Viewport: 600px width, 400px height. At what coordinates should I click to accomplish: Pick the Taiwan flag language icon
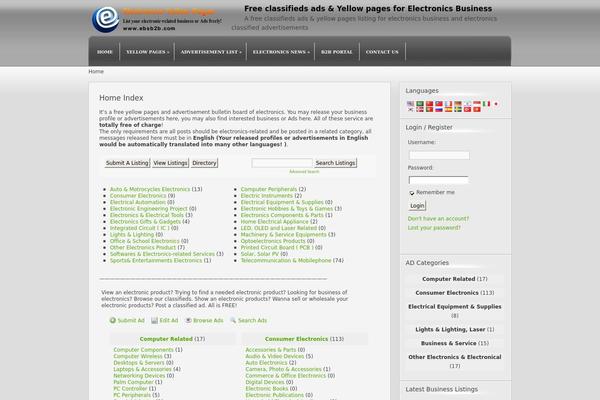coord(439,104)
